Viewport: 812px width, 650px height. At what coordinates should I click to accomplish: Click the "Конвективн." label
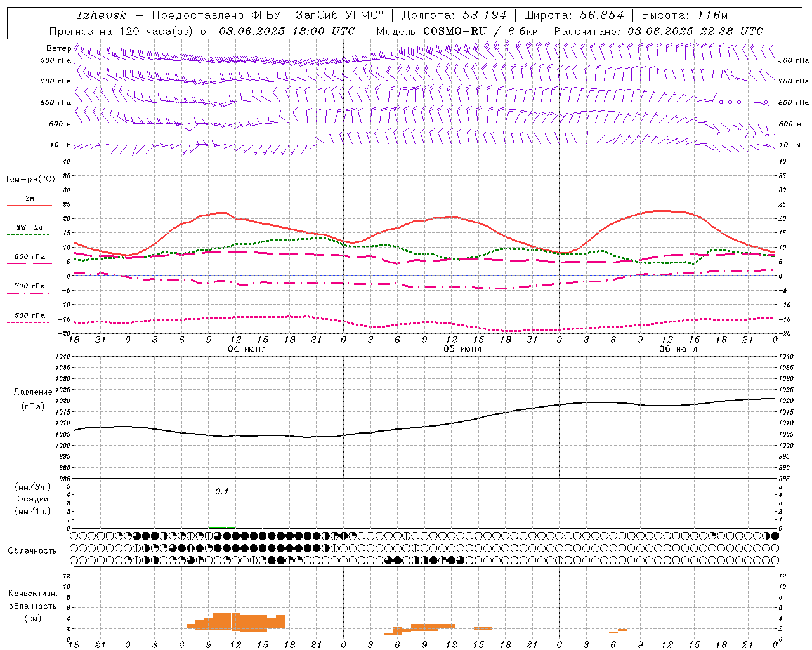pos(32,594)
